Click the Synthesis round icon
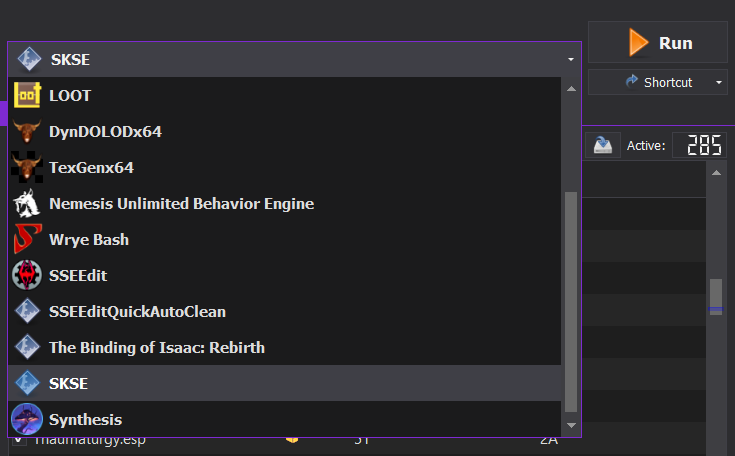The height and width of the screenshot is (456, 735). tap(27, 419)
